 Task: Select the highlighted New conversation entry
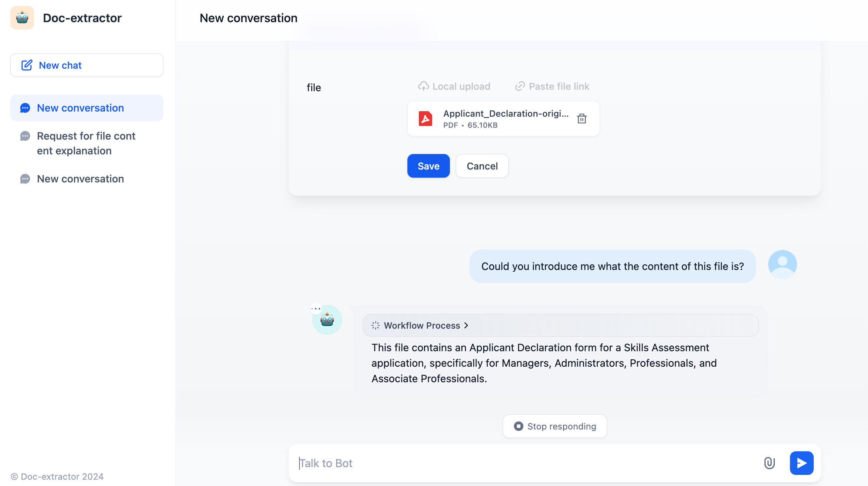pyautogui.click(x=80, y=107)
